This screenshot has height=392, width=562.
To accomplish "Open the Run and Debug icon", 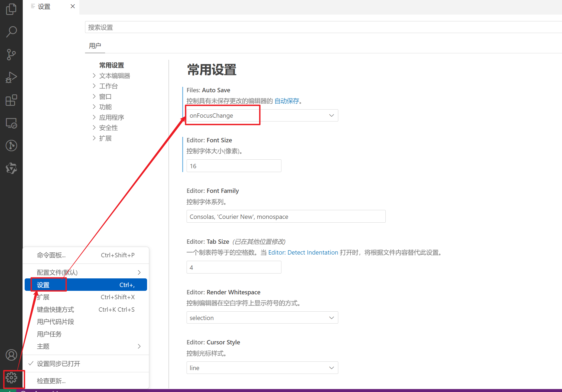I will pyautogui.click(x=11, y=77).
